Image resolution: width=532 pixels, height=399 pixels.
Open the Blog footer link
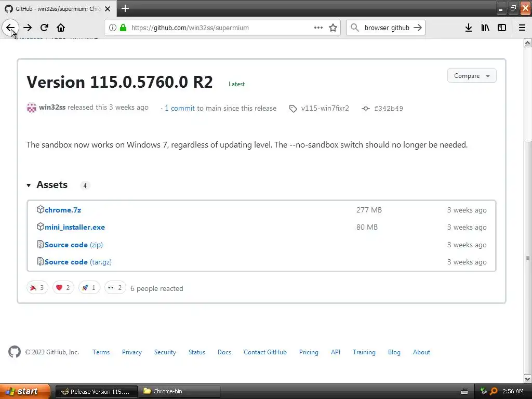[394, 352]
